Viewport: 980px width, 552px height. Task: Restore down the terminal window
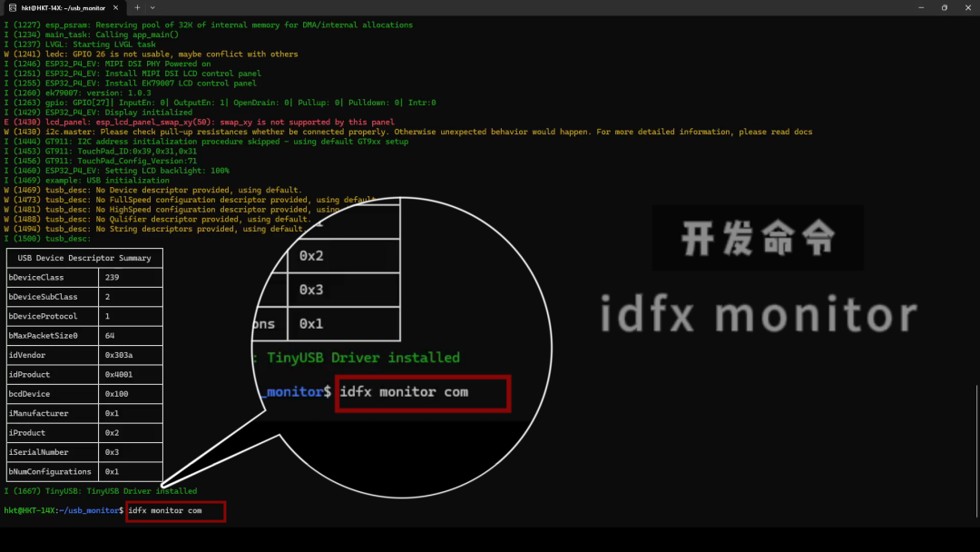(945, 7)
